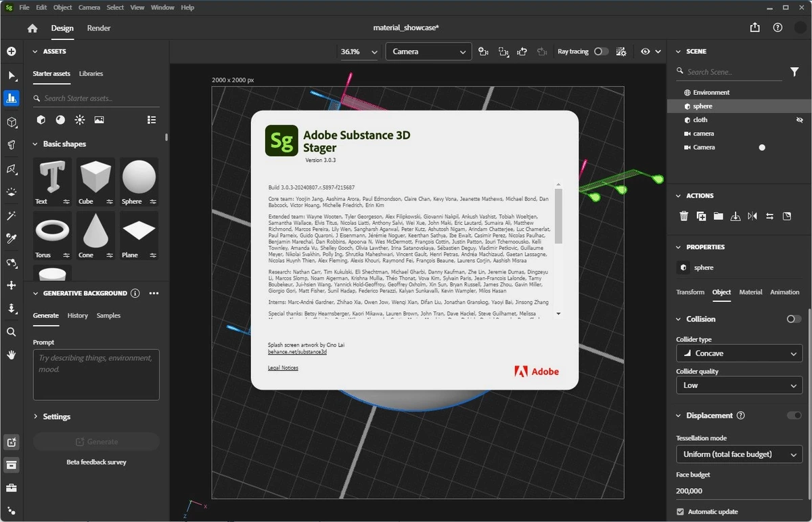Click the Share export icon in header
This screenshot has width=812, height=522.
[755, 28]
